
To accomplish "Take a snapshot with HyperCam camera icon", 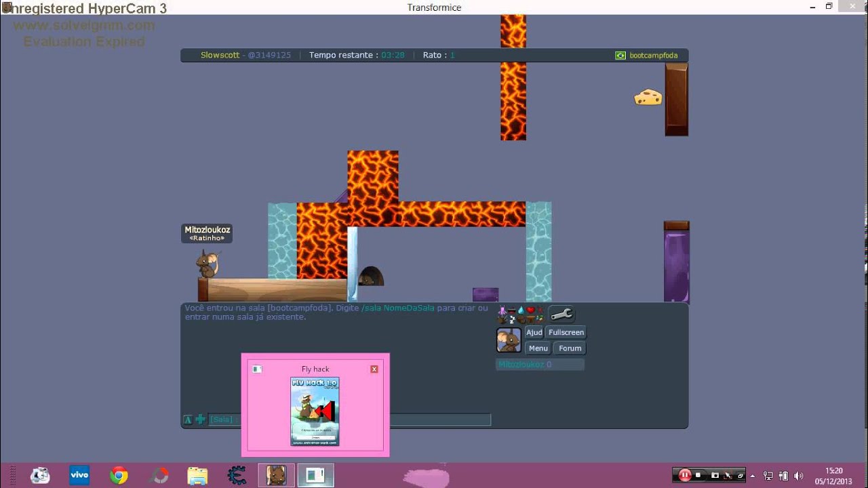I will point(715,475).
